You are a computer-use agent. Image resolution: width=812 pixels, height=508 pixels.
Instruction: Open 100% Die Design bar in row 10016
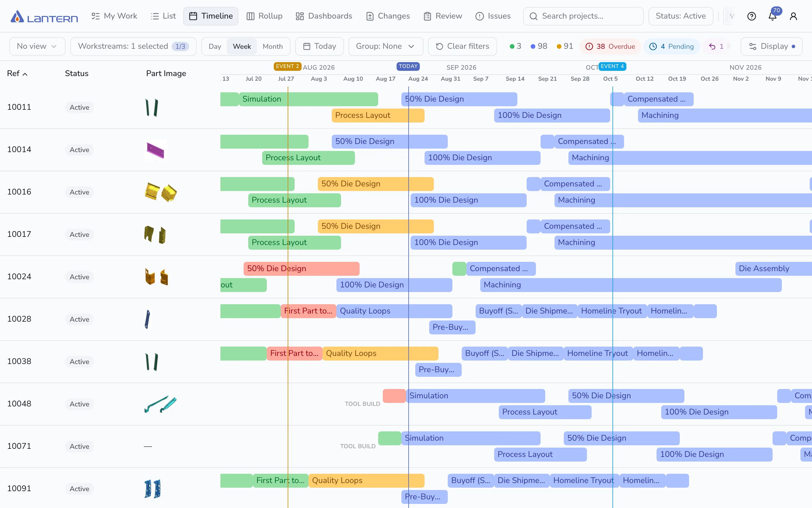[468, 200]
